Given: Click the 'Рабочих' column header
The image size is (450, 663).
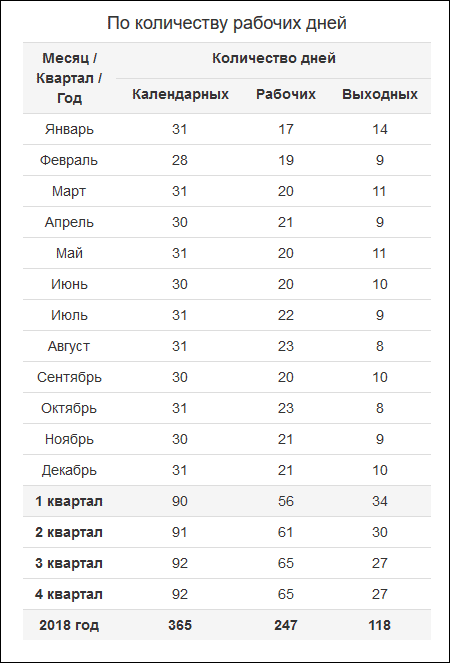Looking at the screenshot, I should point(286,94).
